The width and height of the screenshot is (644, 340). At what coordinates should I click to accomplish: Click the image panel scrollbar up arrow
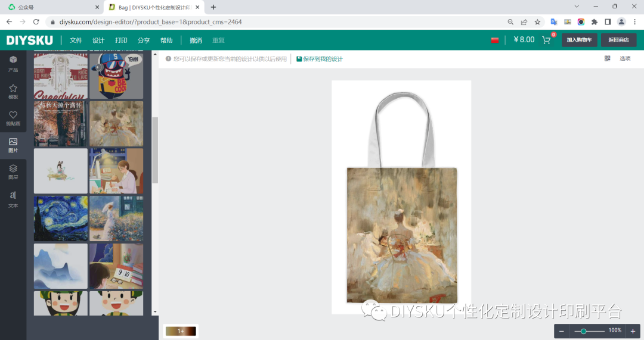(x=155, y=54)
